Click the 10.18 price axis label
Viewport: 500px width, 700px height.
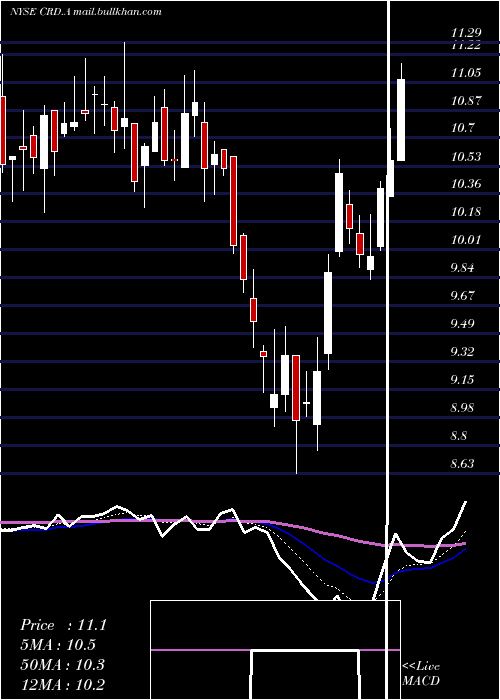point(466,212)
